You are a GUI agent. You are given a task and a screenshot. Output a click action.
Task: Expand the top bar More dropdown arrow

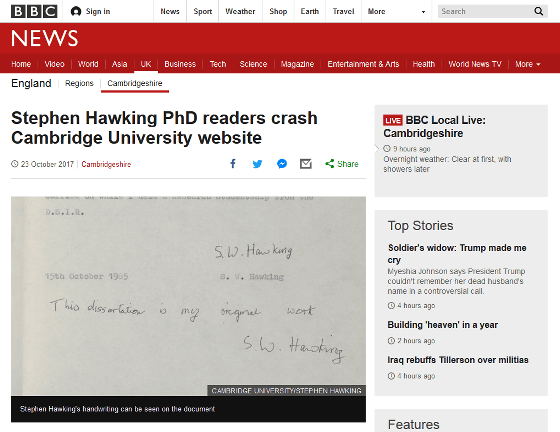pos(423,12)
